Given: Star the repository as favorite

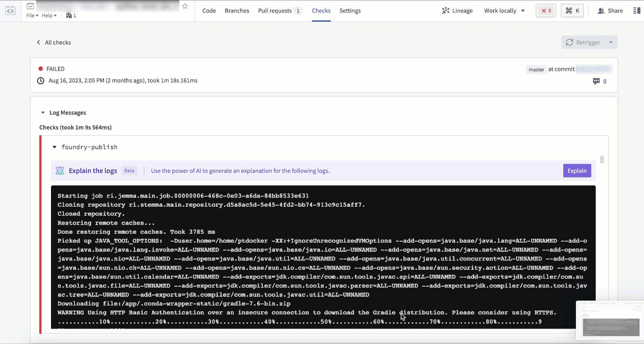Looking at the screenshot, I should [185, 6].
